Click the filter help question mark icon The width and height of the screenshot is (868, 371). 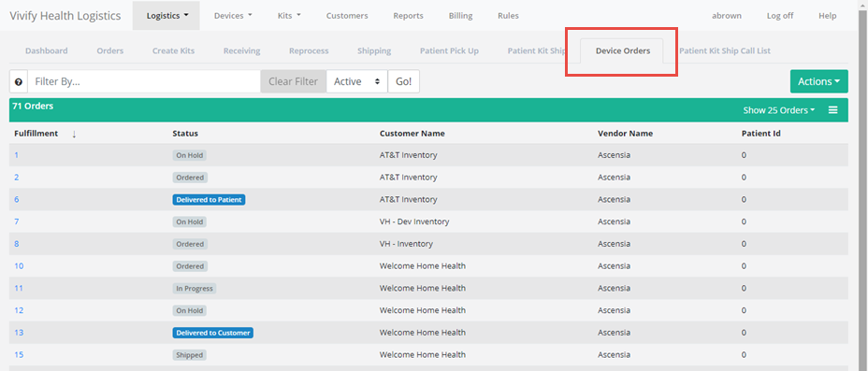click(19, 82)
